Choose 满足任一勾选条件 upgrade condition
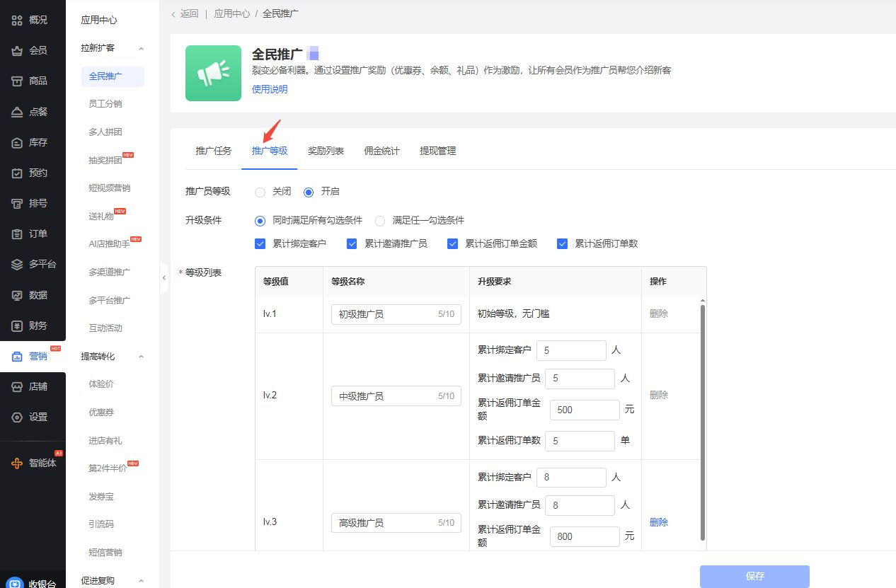The width and height of the screenshot is (896, 588). click(380, 221)
